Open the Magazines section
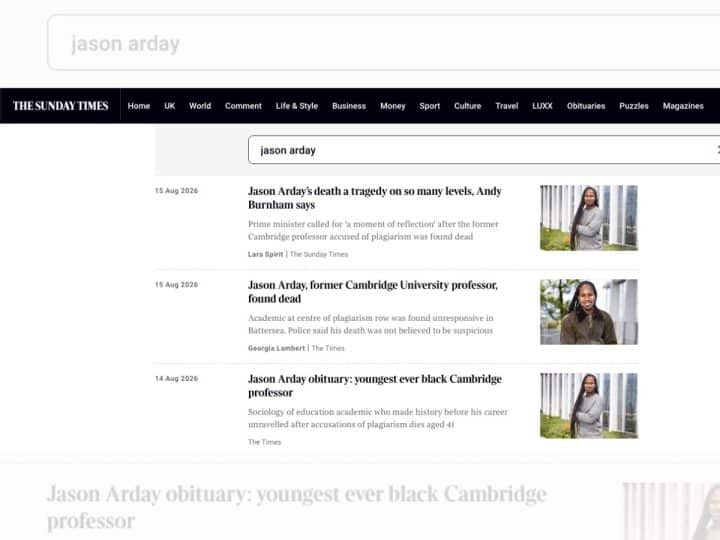This screenshot has height=540, width=720. point(683,106)
